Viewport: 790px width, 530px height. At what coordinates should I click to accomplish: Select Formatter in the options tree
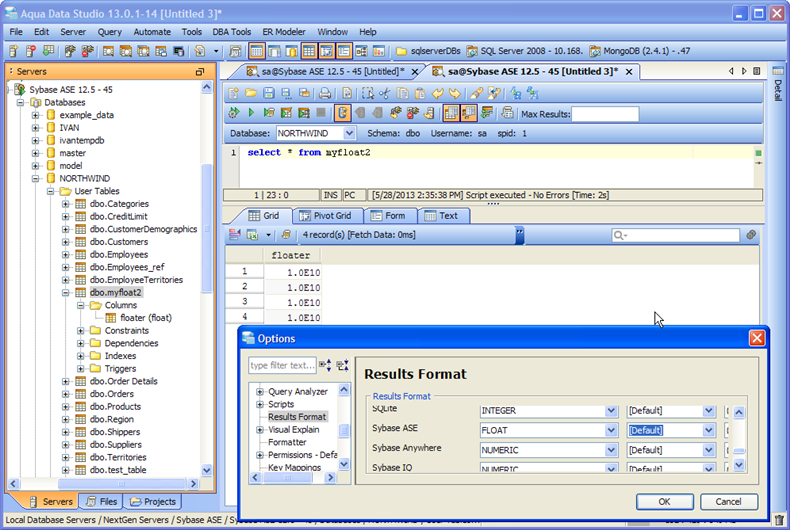coord(287,442)
